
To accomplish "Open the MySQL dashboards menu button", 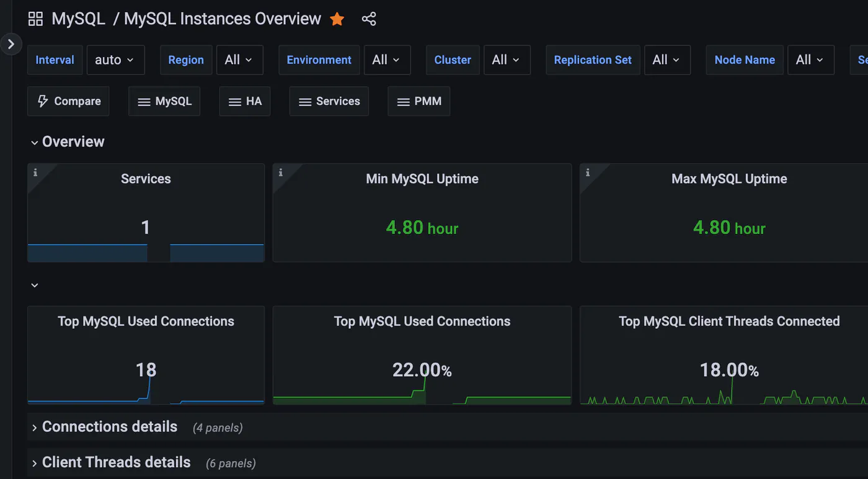I will point(164,101).
